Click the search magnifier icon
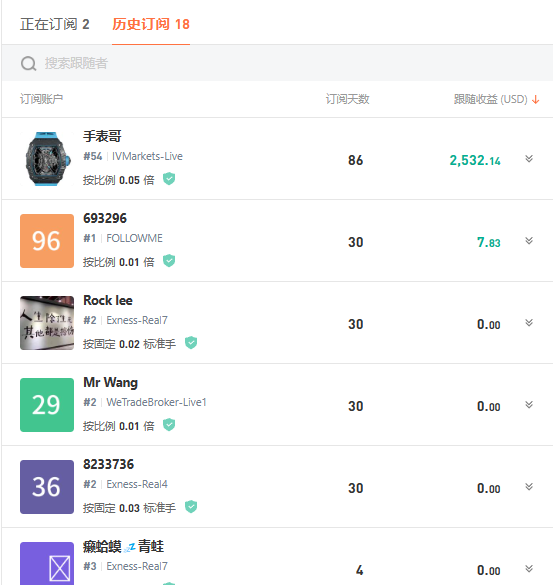This screenshot has width=553, height=585. (28, 63)
